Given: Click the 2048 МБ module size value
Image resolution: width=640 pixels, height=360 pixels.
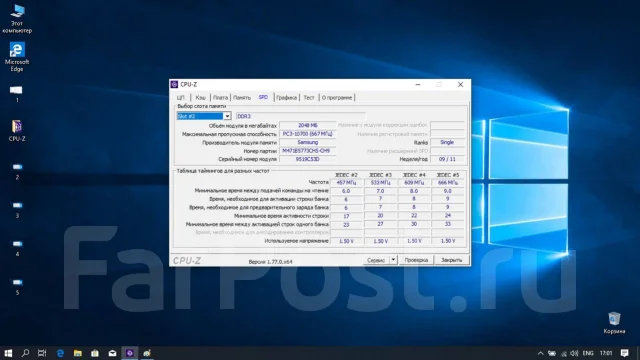Looking at the screenshot, I should [x=307, y=125].
